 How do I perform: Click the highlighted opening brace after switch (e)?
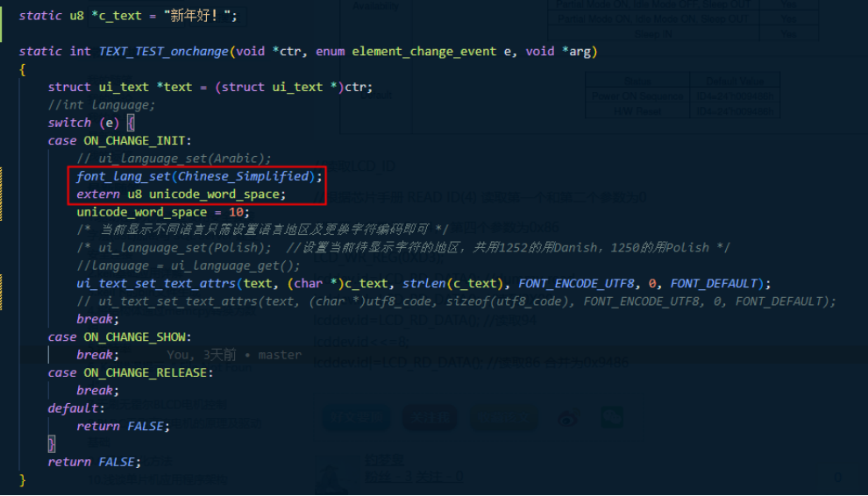[131, 123]
